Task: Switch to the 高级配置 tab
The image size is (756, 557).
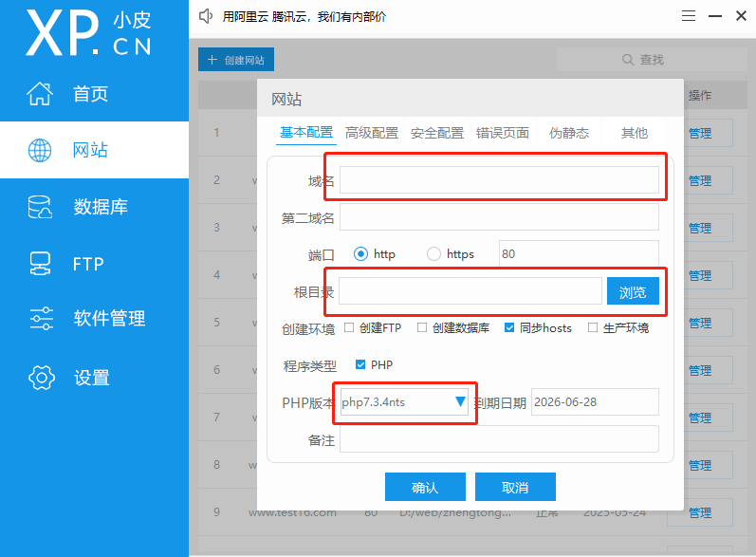Action: [371, 133]
